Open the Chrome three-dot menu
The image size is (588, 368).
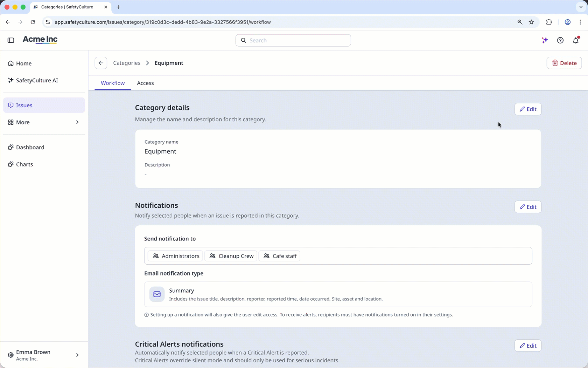[x=580, y=22]
